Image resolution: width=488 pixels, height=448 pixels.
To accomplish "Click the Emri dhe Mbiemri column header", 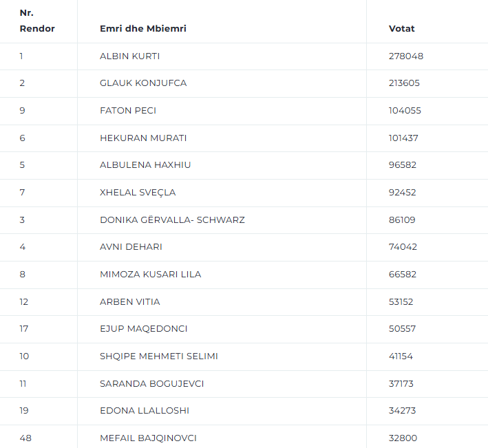I will pos(143,29).
